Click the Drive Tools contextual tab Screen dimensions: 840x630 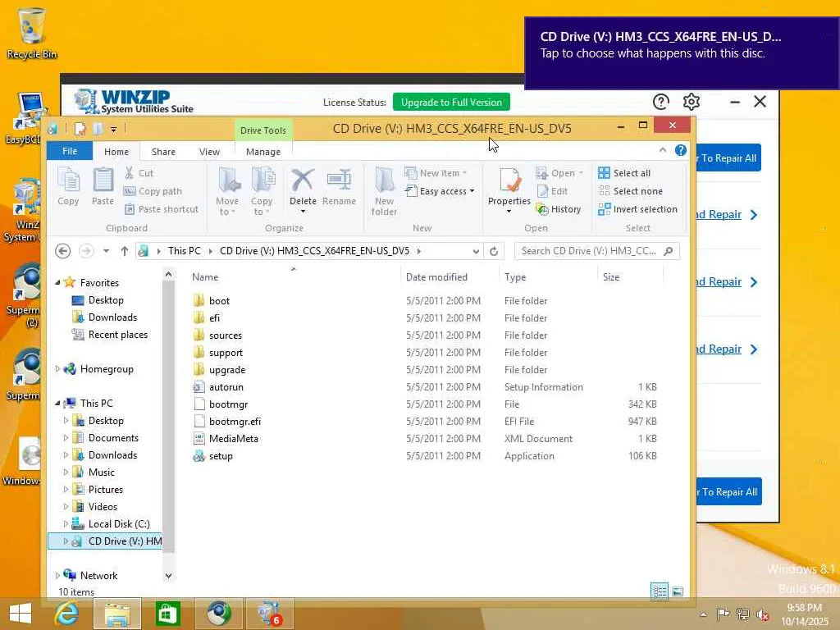(x=263, y=130)
